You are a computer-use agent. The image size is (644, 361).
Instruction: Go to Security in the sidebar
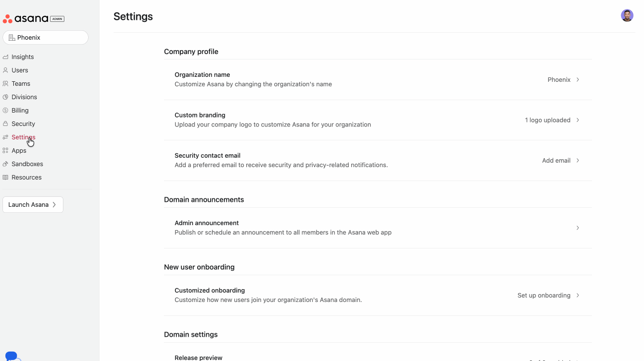(x=23, y=124)
